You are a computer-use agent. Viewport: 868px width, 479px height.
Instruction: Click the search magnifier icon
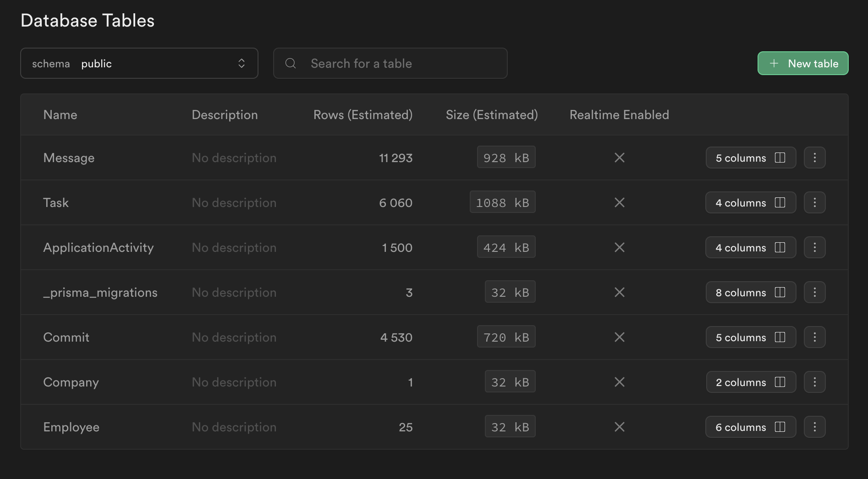[291, 63]
